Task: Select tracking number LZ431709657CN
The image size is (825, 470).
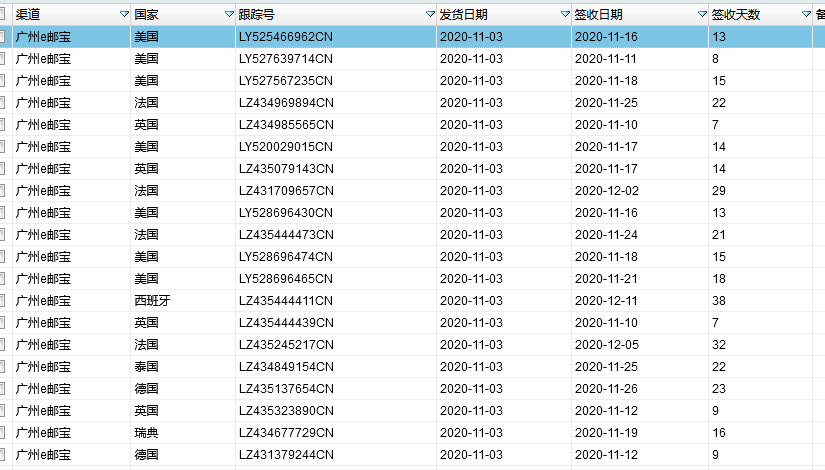Action: (x=285, y=190)
